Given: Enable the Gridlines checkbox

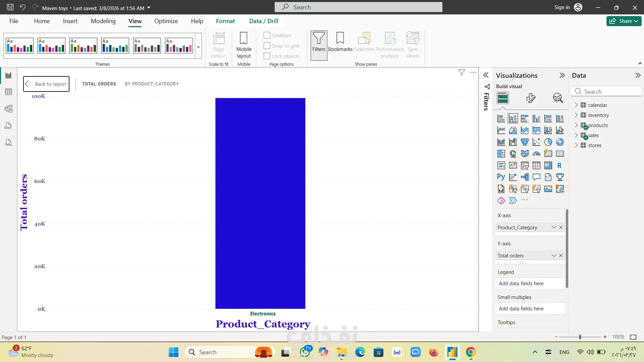Looking at the screenshot, I should pos(267,35).
